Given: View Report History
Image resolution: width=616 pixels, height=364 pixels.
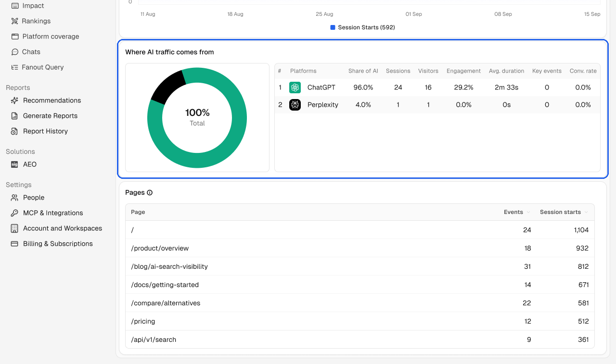Looking at the screenshot, I should (x=45, y=131).
